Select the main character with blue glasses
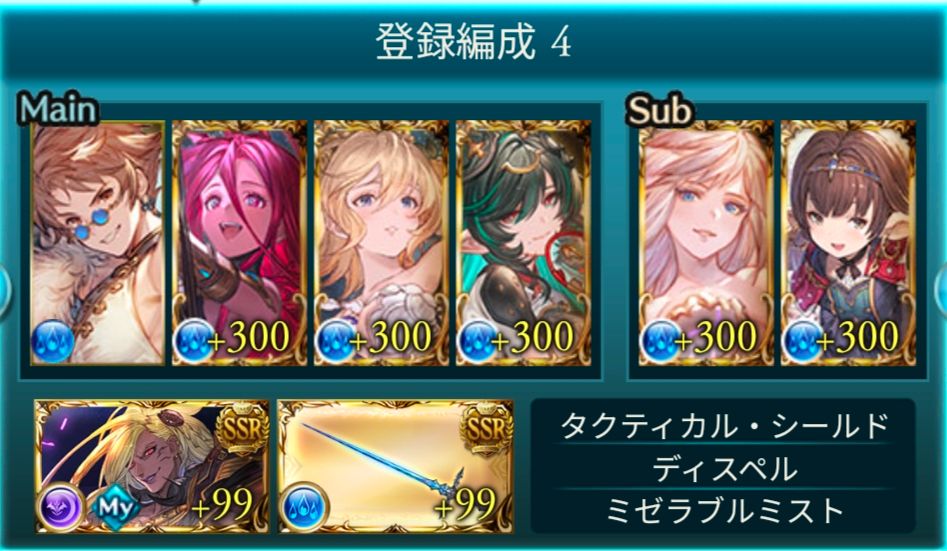 point(97,243)
